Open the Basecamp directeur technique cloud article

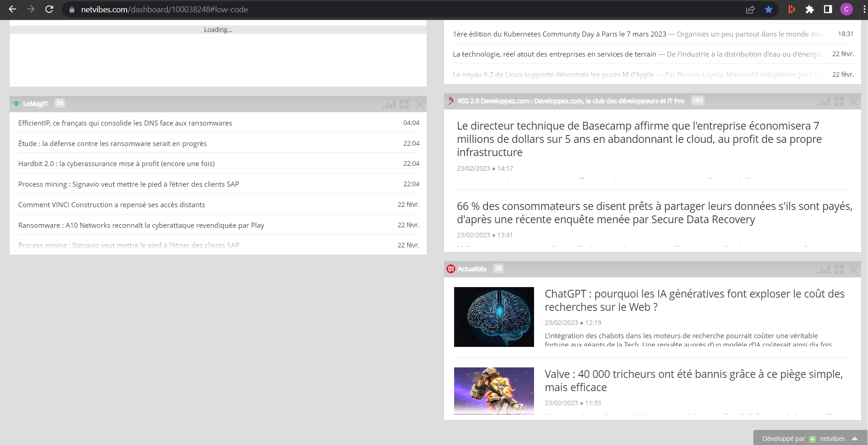(639, 139)
